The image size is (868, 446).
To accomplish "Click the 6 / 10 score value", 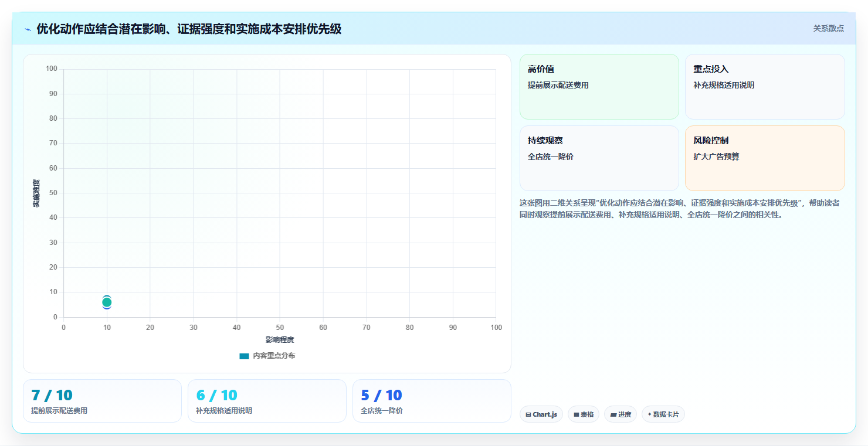I will pos(216,396).
